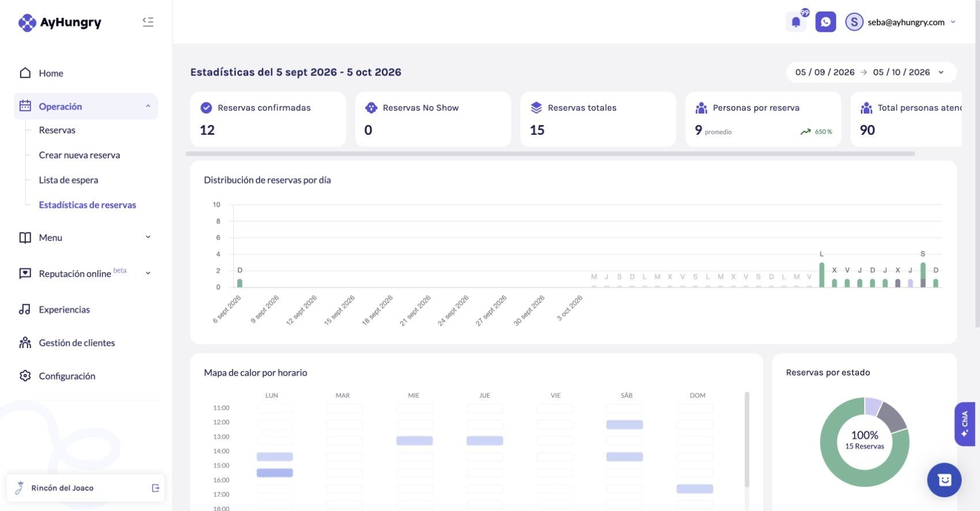Open the WhatsApp chat icon
The image size is (980, 511).
click(x=825, y=22)
